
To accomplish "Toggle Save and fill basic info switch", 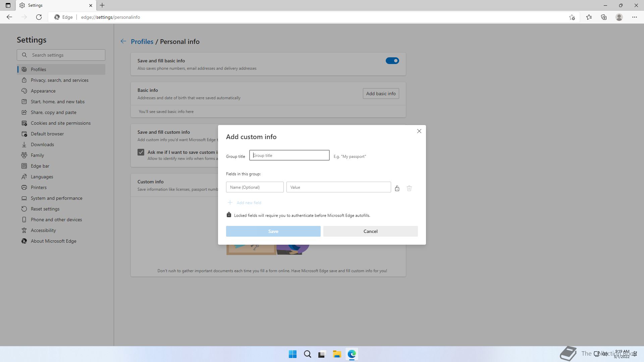I will (392, 61).
